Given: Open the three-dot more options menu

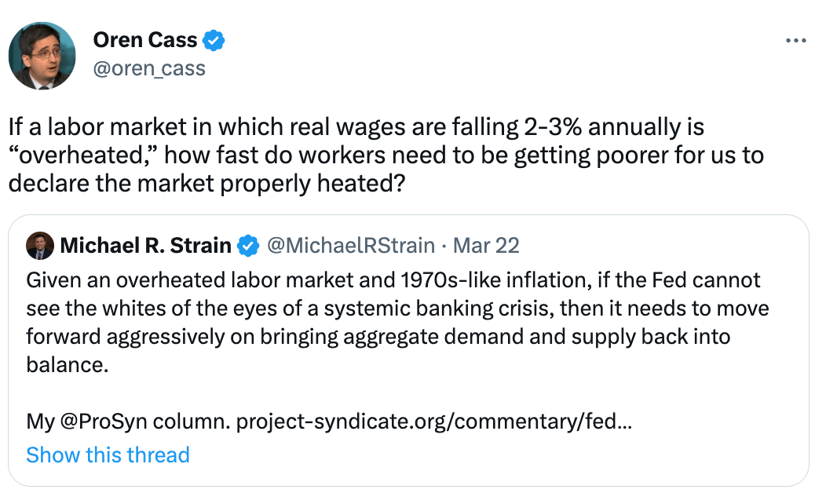Looking at the screenshot, I should pos(795,41).
